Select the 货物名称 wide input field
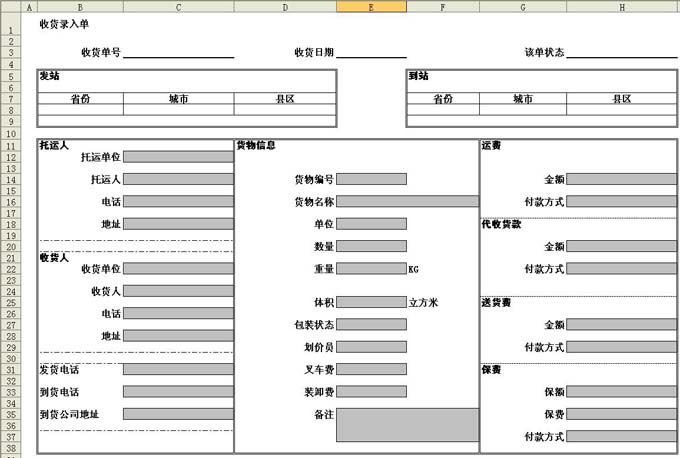This screenshot has width=680, height=458. pyautogui.click(x=407, y=202)
